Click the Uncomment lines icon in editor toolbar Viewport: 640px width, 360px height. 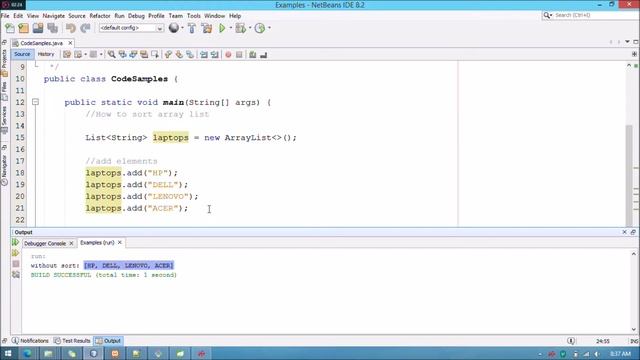pyautogui.click(x=263, y=55)
